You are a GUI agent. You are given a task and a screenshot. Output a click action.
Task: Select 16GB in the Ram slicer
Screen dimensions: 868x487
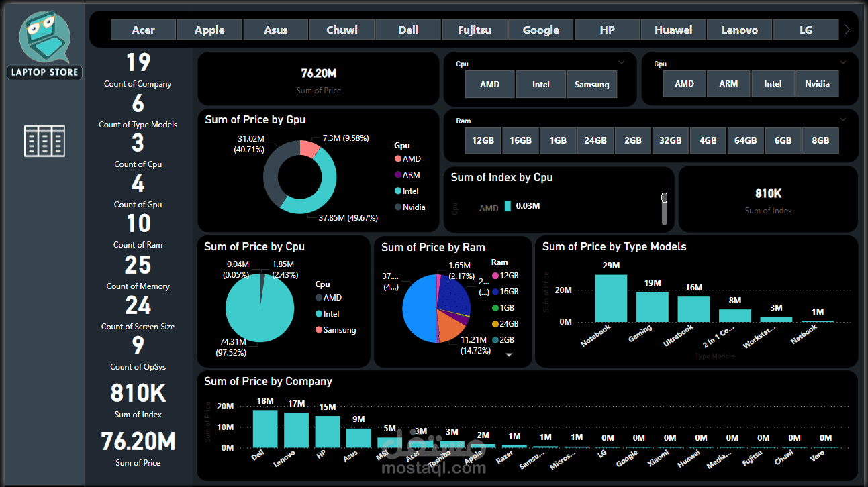520,141
